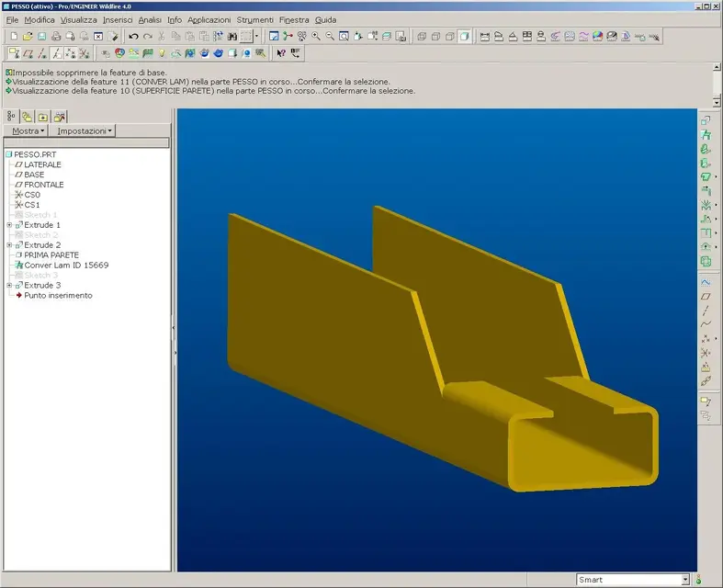
Task: Switch to hidden line display mode
Action: click(x=435, y=37)
